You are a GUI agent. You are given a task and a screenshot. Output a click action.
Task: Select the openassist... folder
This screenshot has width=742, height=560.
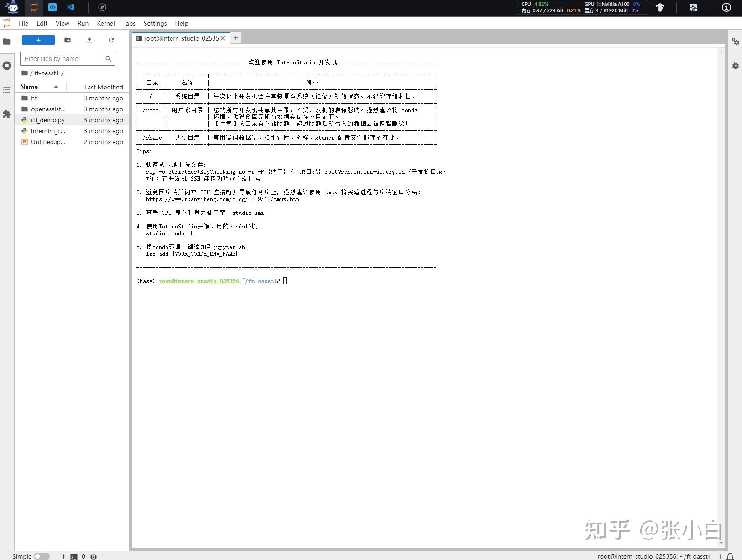[72, 109]
